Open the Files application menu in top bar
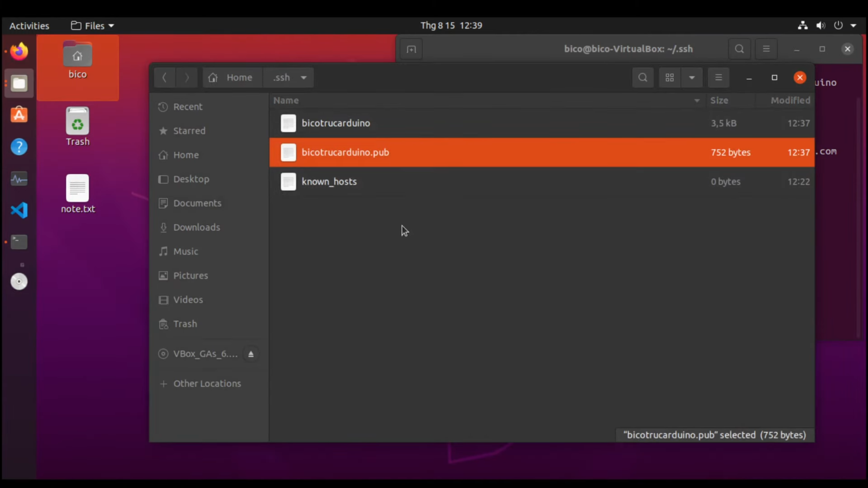The height and width of the screenshot is (488, 868). coord(92,25)
